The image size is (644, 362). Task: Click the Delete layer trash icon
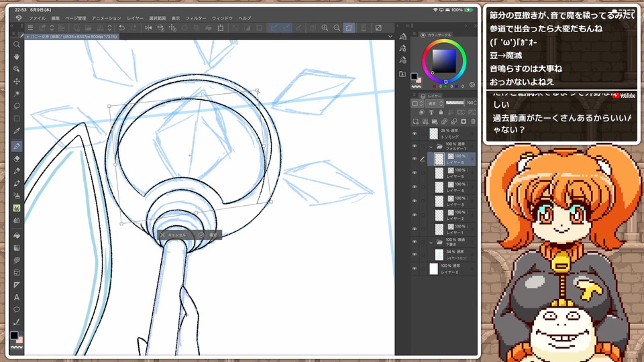[x=473, y=122]
